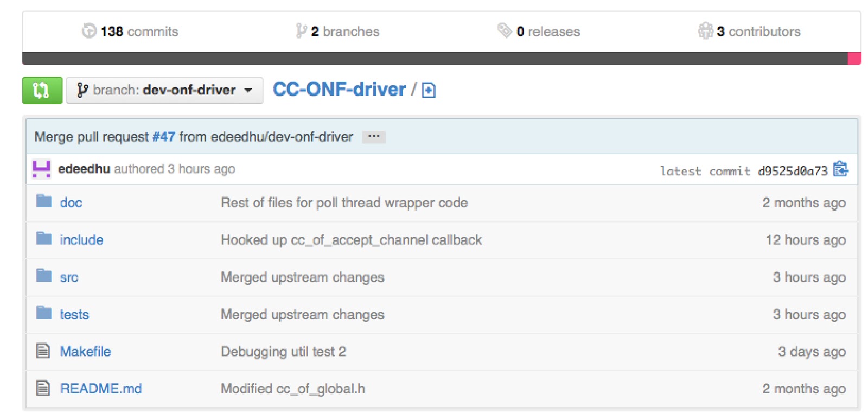Open the latest commit d9525d0a73 hash
This screenshot has height=419, width=868.
(793, 171)
